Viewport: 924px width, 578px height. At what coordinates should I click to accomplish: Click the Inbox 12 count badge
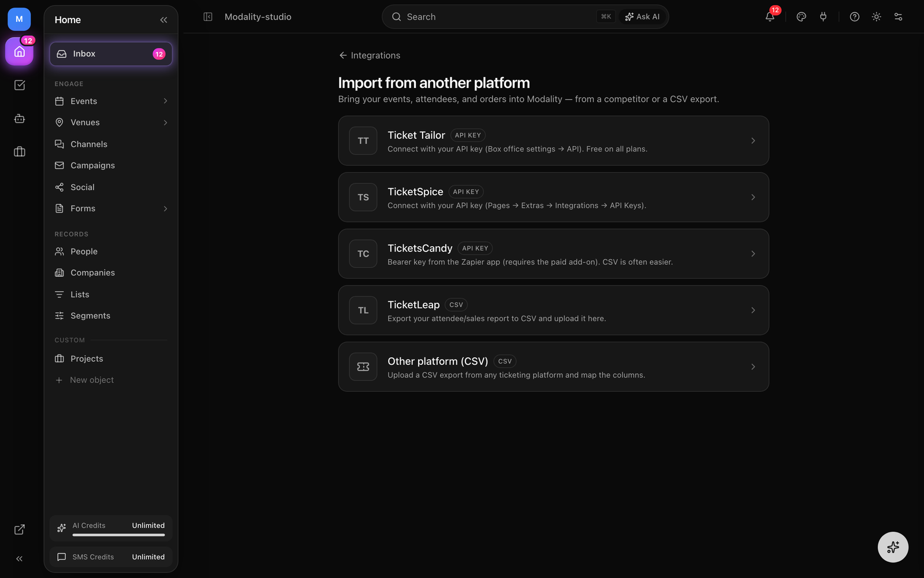[x=159, y=54]
